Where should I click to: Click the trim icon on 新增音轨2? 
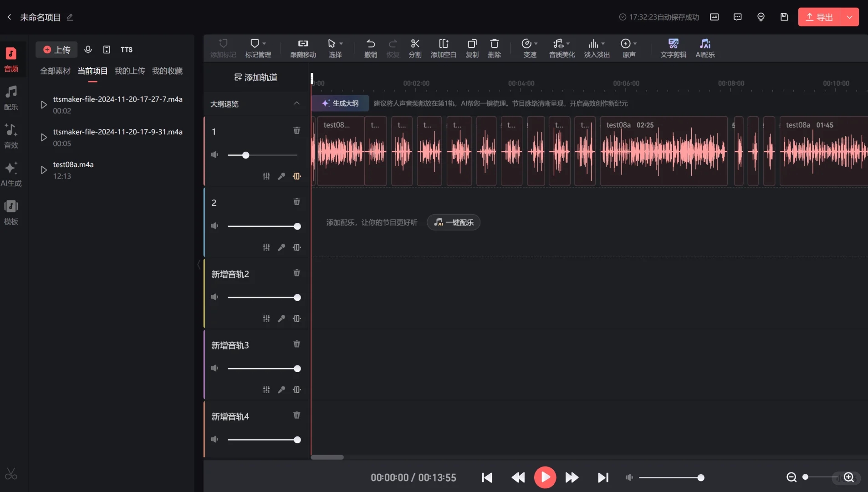coord(296,318)
